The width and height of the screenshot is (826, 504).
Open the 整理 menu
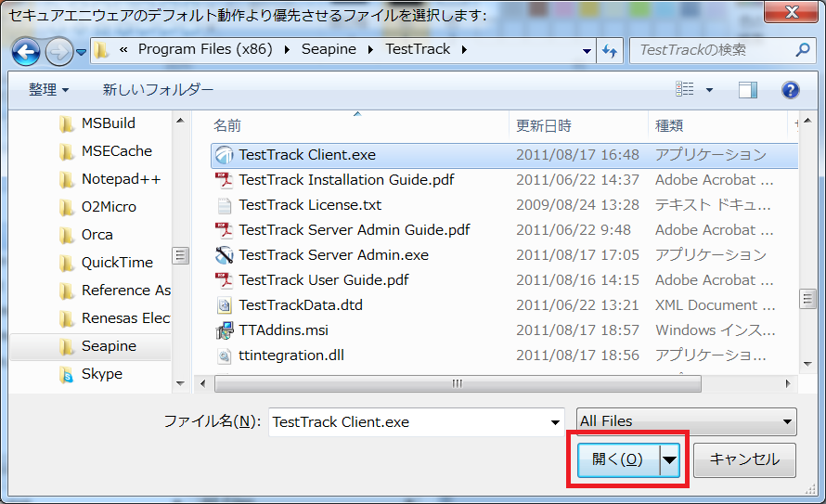click(48, 90)
